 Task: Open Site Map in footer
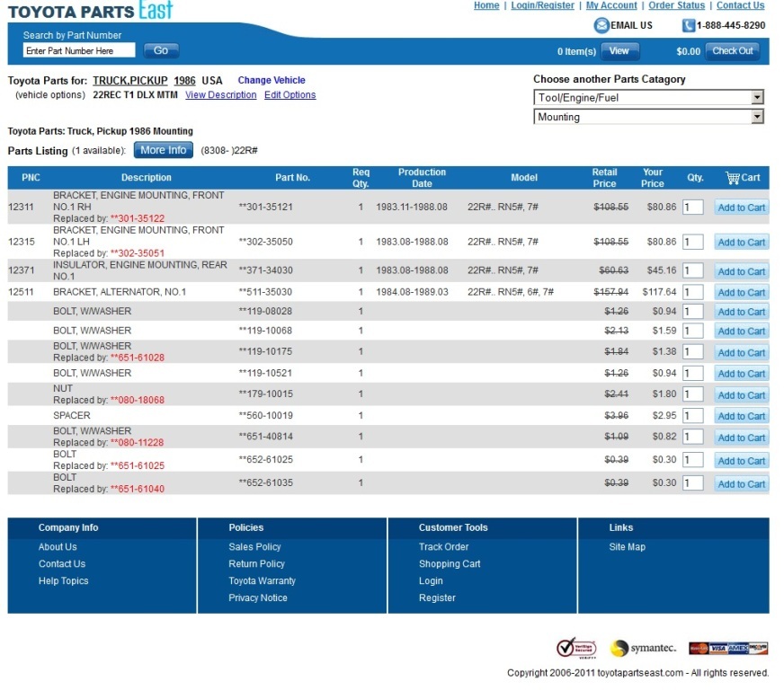pyautogui.click(x=627, y=546)
